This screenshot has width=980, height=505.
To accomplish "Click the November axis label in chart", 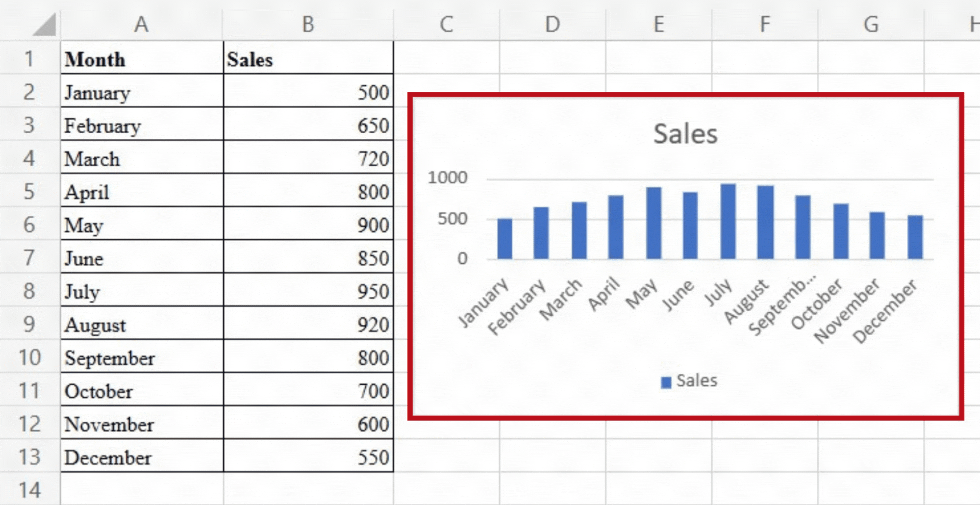I will click(847, 310).
